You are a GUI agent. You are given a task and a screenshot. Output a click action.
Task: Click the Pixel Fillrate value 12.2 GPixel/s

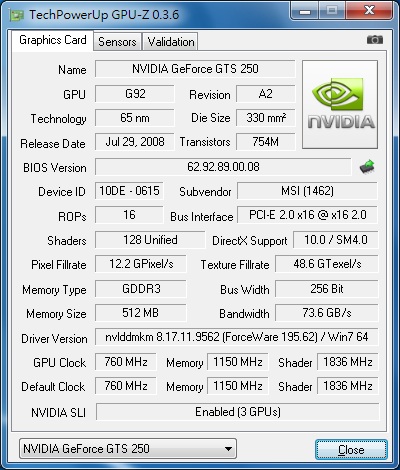pos(141,264)
